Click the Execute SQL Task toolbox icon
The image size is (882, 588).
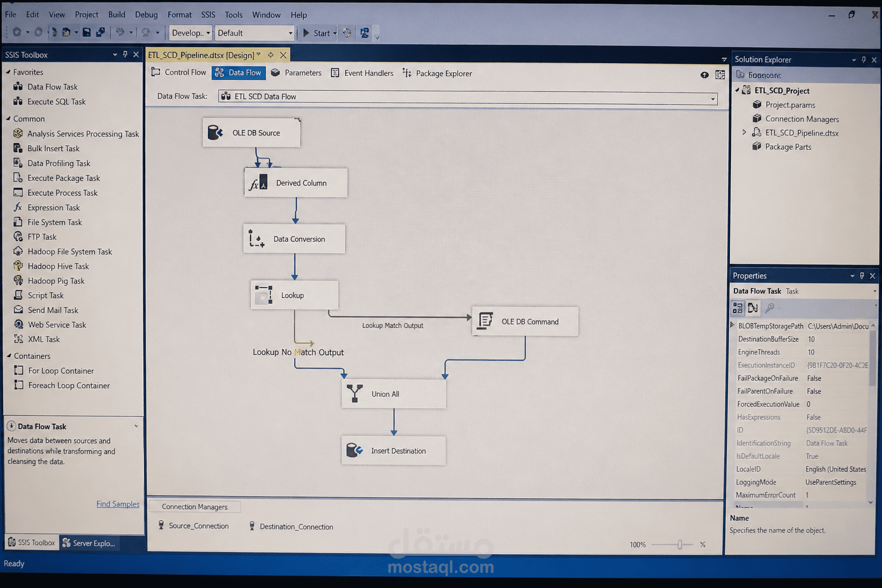point(18,102)
